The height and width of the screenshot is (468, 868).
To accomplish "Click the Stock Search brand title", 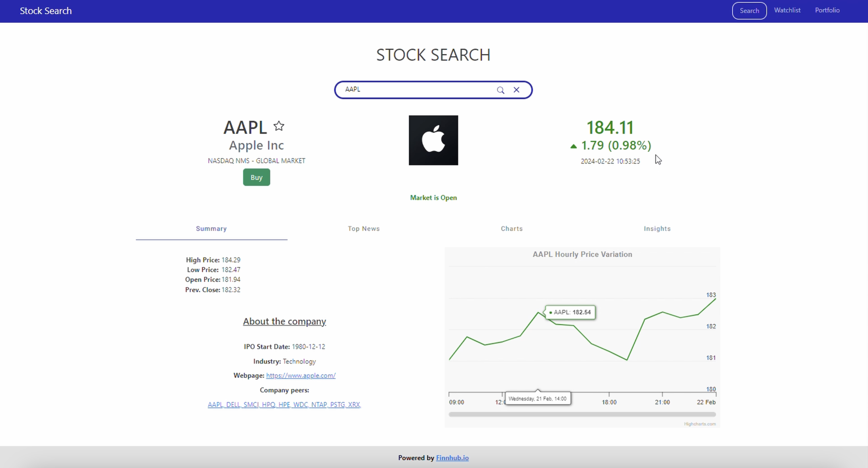I will pyautogui.click(x=46, y=11).
